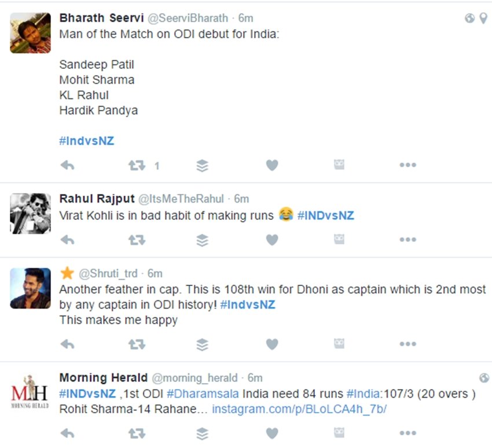Click the globe icon on Morning Herald's tweet

click(x=484, y=378)
